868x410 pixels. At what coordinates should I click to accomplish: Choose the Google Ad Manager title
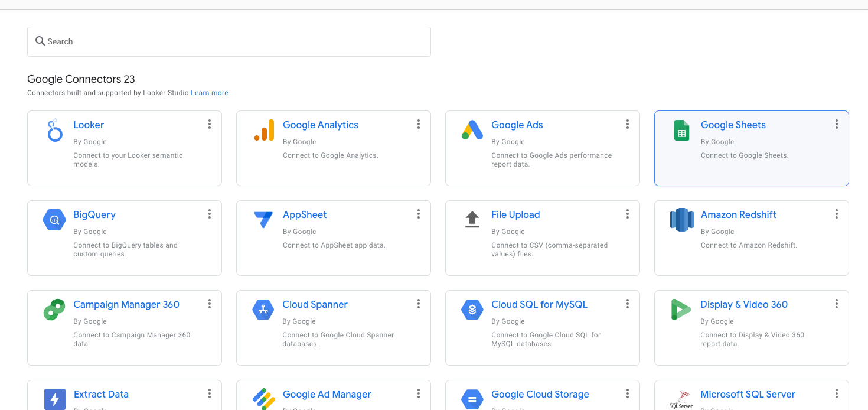(x=327, y=394)
